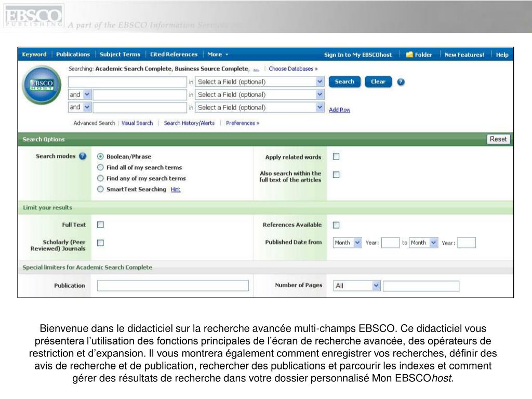Click Choose Databases link
Viewport: 532px width, 399px height.
point(293,69)
